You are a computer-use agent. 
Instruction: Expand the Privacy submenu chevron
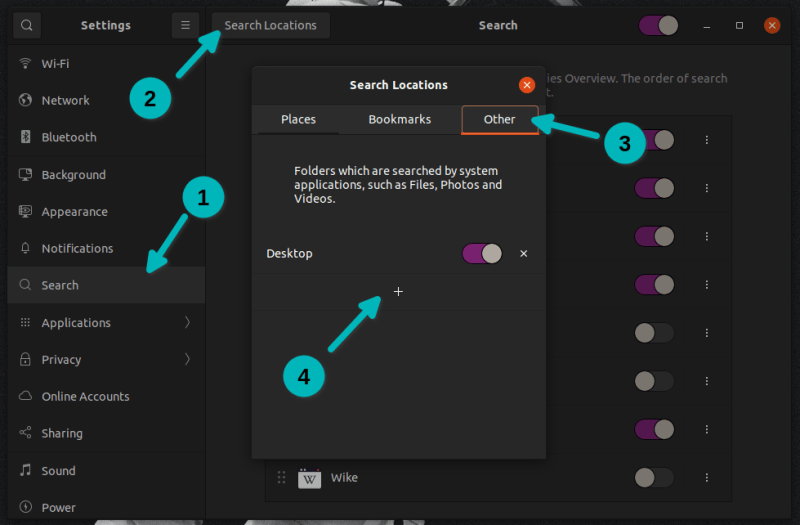click(187, 359)
